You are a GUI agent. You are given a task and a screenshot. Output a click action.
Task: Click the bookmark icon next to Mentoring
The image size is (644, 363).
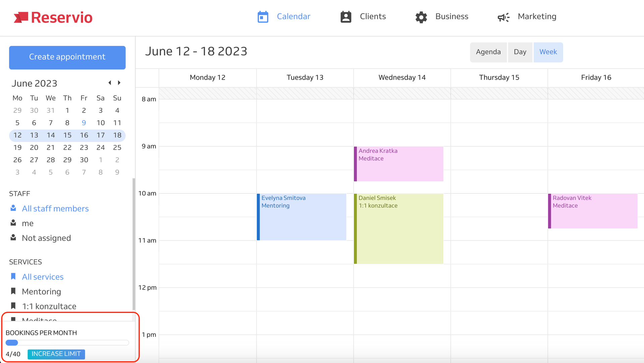coord(13,291)
